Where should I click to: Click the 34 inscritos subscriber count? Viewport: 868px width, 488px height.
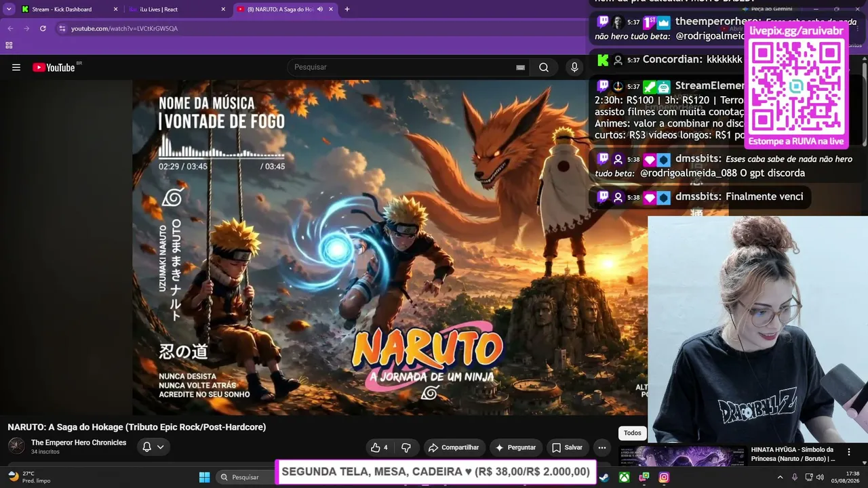[45, 452]
